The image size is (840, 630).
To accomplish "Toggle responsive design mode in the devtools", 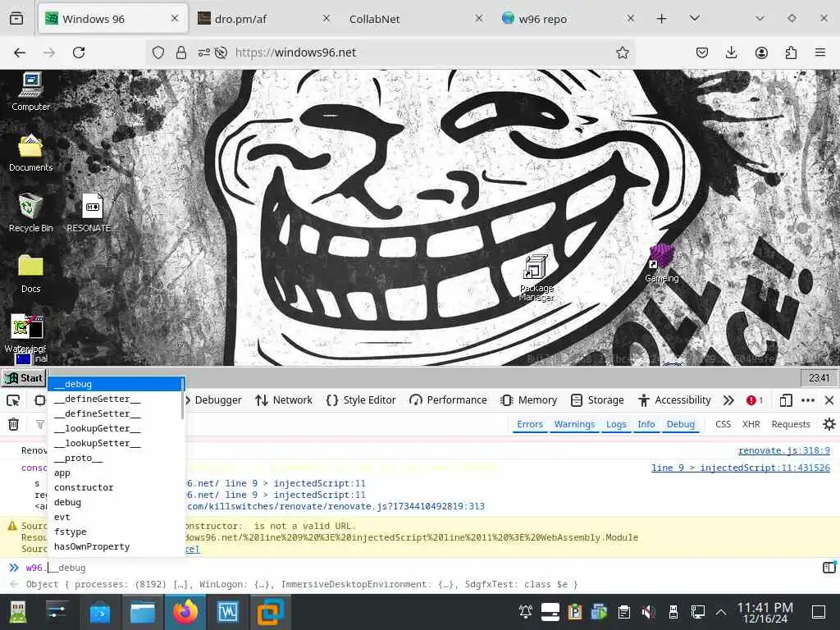I will click(x=39, y=400).
